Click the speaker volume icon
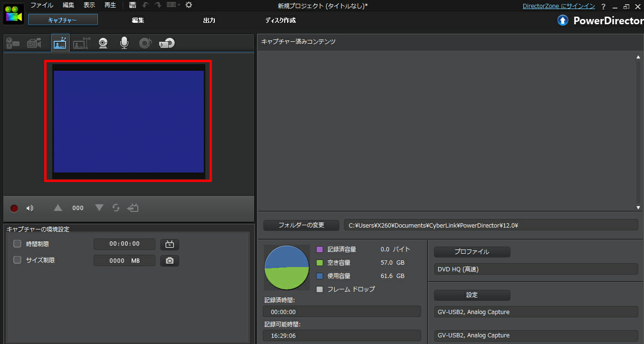Viewport: 644px width, 344px height. pos(30,208)
